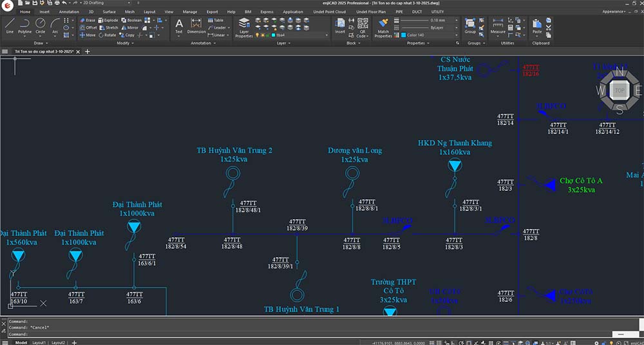Toggle freeze sun icon for current layer
This screenshot has height=345, width=644.
[x=264, y=35]
